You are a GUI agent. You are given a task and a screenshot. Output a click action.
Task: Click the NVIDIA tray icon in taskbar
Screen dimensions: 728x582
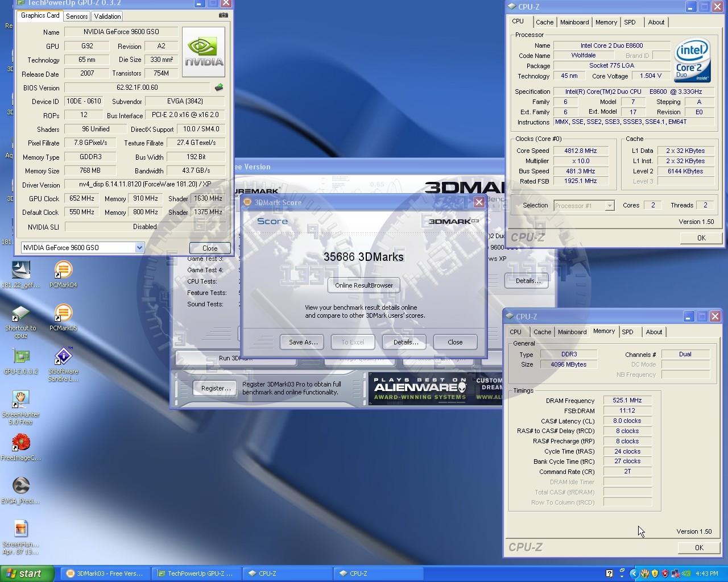pyautogui.click(x=686, y=573)
